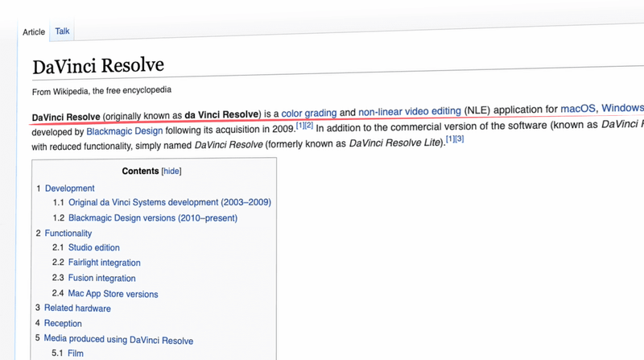
Task: Open citation [1] after 2009
Action: tap(299, 126)
